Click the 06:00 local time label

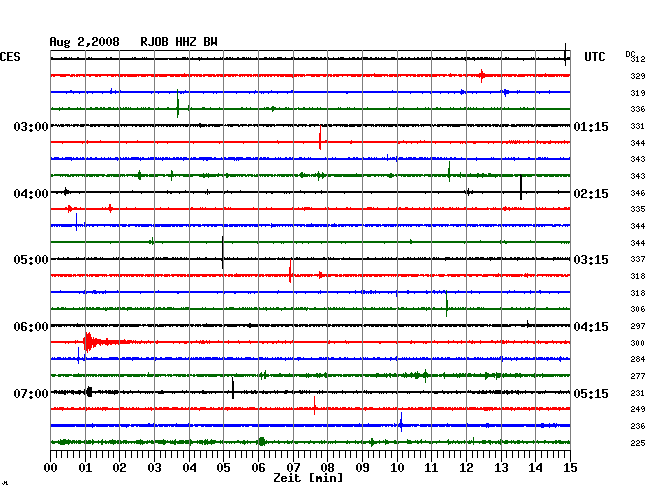[31, 327]
